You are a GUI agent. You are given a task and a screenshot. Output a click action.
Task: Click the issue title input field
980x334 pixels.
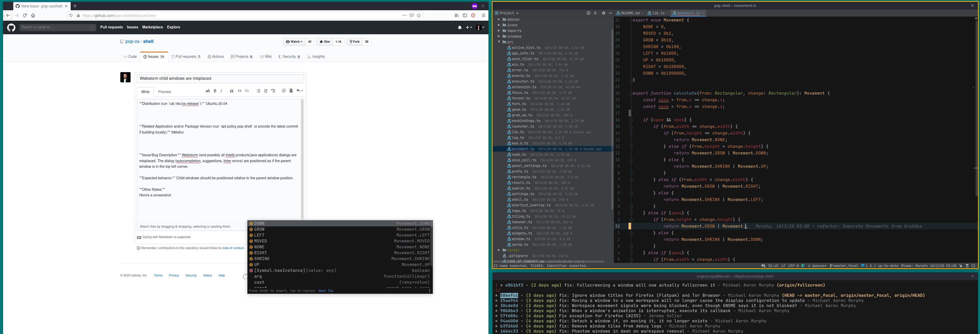(x=221, y=78)
